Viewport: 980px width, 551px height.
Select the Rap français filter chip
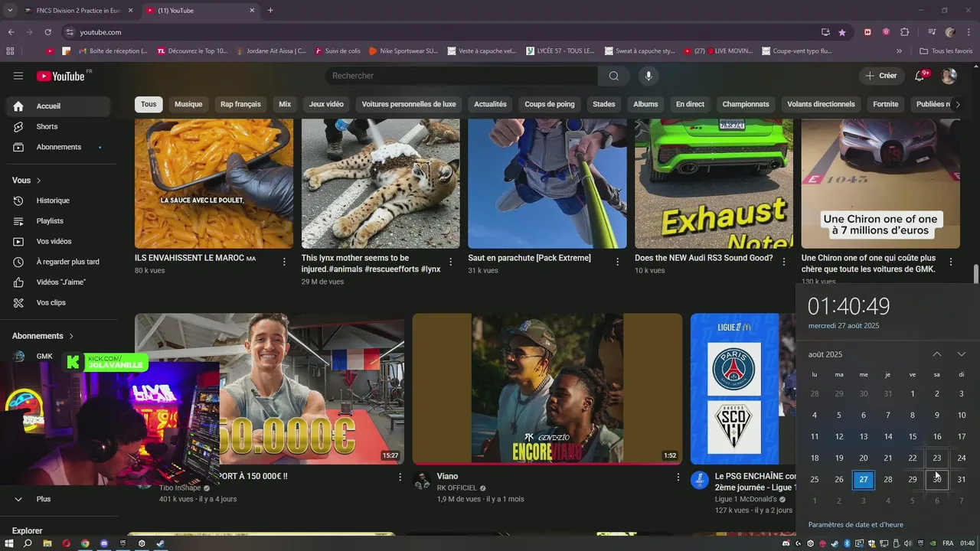click(240, 104)
